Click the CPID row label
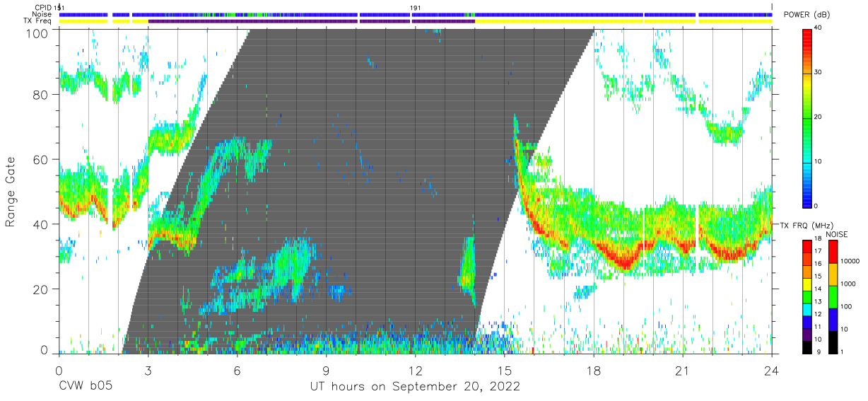868x401 pixels. click(43, 7)
